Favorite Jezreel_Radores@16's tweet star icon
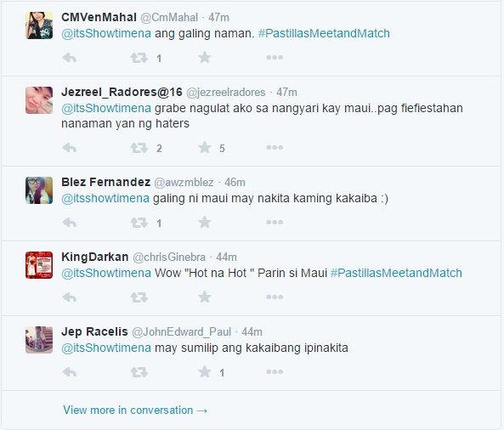This screenshot has width=504, height=430. (205, 148)
